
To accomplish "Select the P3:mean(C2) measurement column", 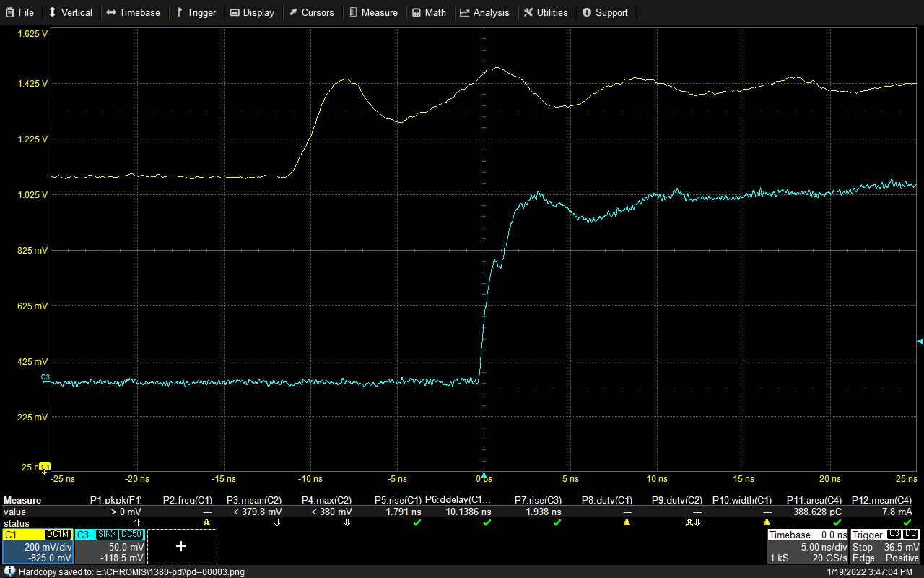I will pyautogui.click(x=254, y=500).
